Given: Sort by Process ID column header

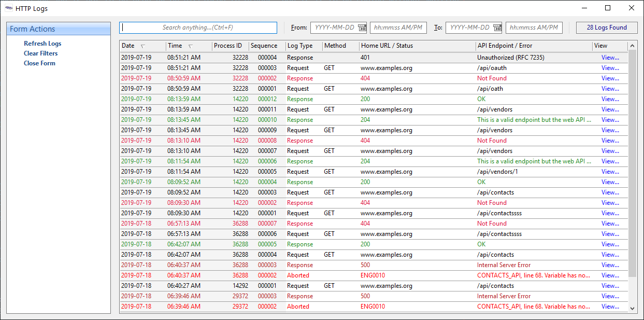Looking at the screenshot, I should click(228, 46).
